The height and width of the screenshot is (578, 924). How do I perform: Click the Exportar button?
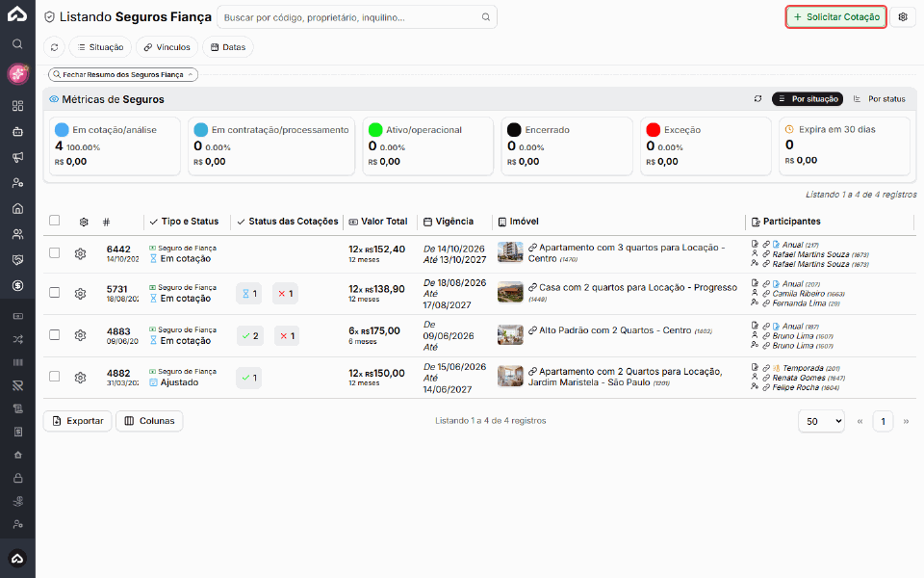tap(78, 421)
